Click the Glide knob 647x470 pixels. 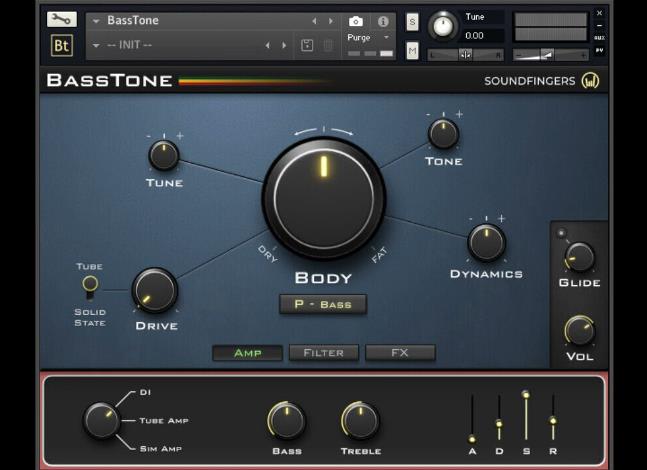579,257
